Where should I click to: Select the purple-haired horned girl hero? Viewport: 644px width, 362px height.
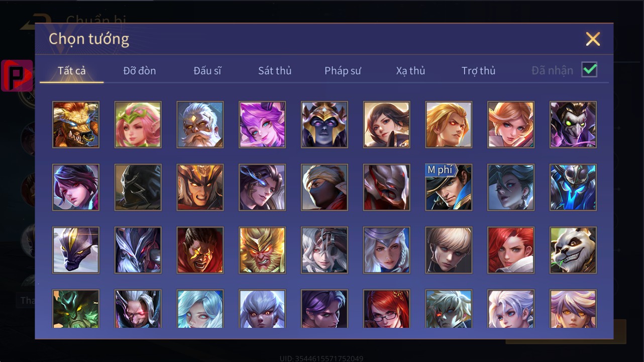pyautogui.click(x=262, y=125)
